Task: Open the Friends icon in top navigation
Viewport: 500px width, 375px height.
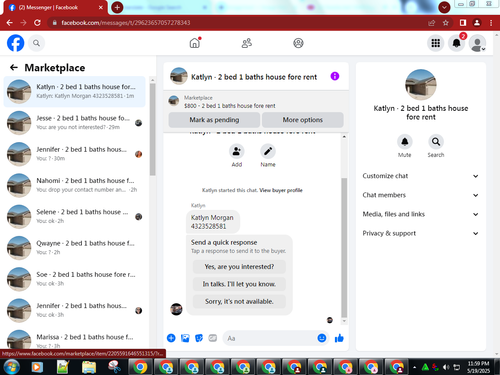Action: click(247, 43)
